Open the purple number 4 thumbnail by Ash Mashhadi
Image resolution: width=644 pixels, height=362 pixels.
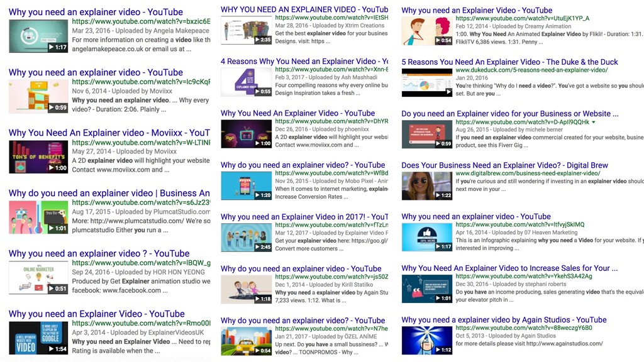click(247, 82)
